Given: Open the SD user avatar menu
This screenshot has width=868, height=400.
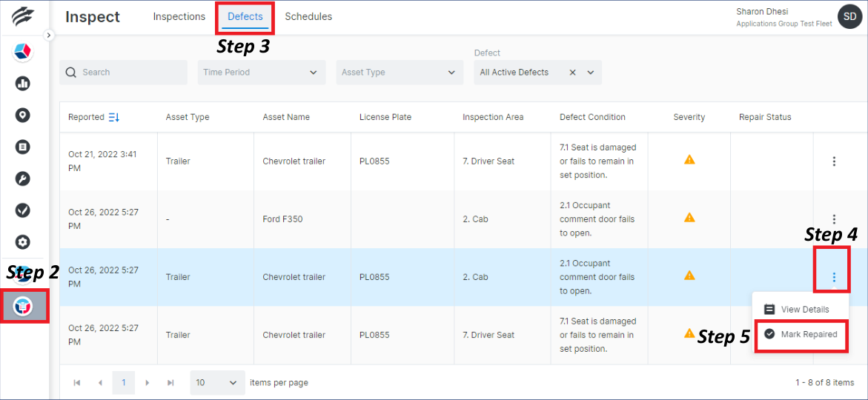Looking at the screenshot, I should (851, 18).
